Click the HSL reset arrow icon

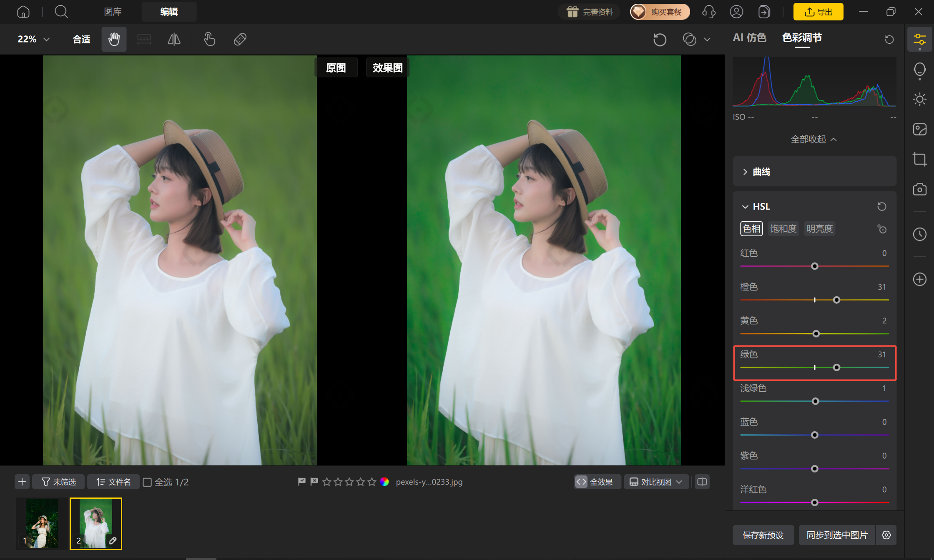pos(881,206)
